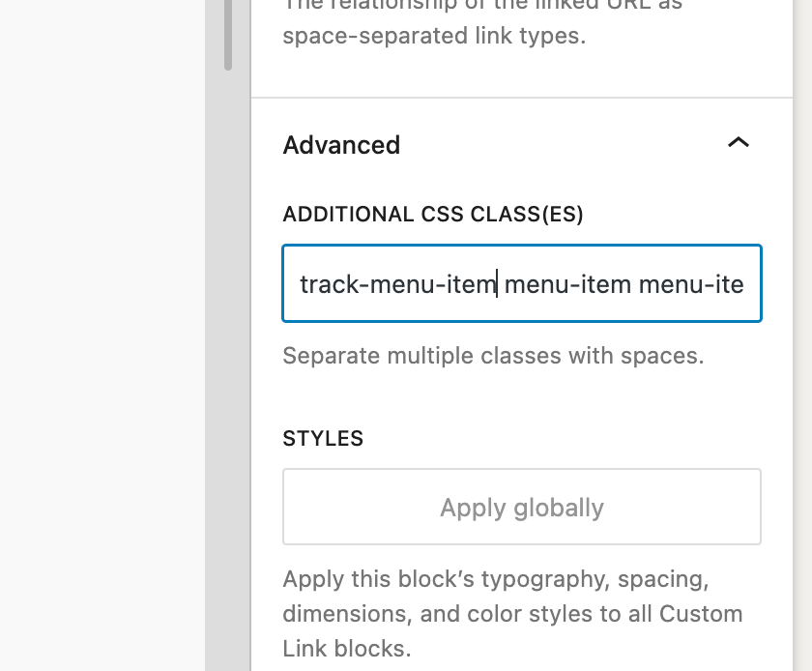Click the 'Separate multiple classes with spaces' hint
The width and height of the screenshot is (812, 671).
(x=493, y=356)
